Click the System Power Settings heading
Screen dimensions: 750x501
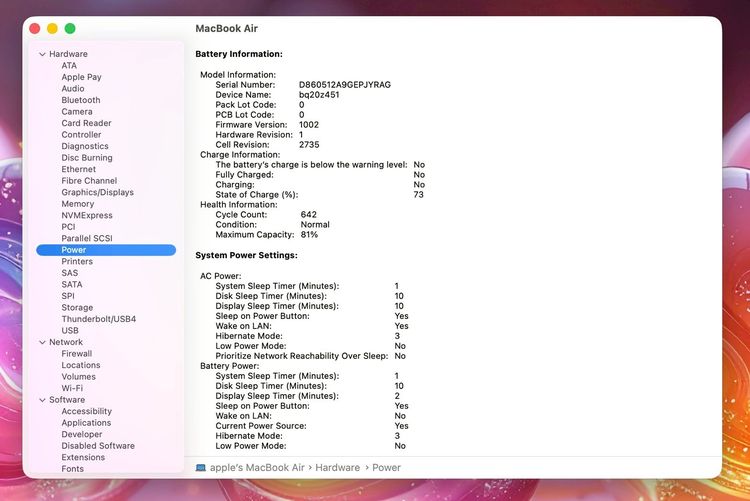(246, 255)
